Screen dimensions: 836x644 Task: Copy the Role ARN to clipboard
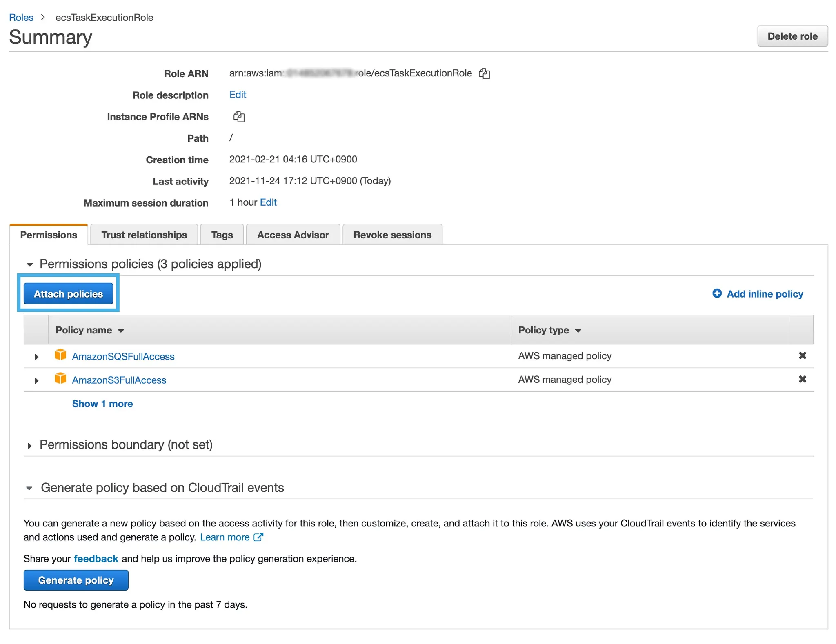pos(484,73)
